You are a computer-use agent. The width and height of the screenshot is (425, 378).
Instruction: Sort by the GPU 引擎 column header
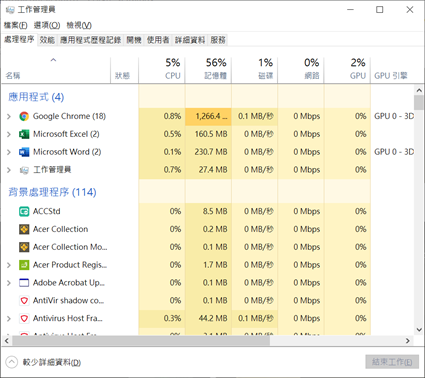point(392,69)
